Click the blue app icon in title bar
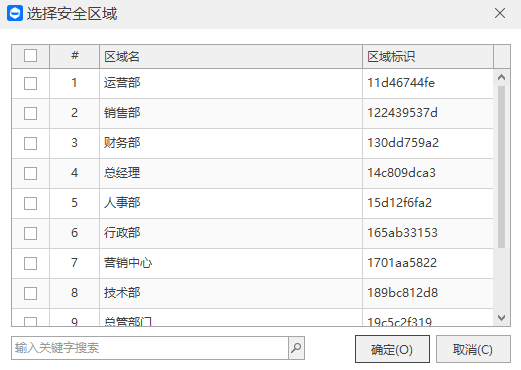Screen dimensions: 521x370 [x=15, y=13]
